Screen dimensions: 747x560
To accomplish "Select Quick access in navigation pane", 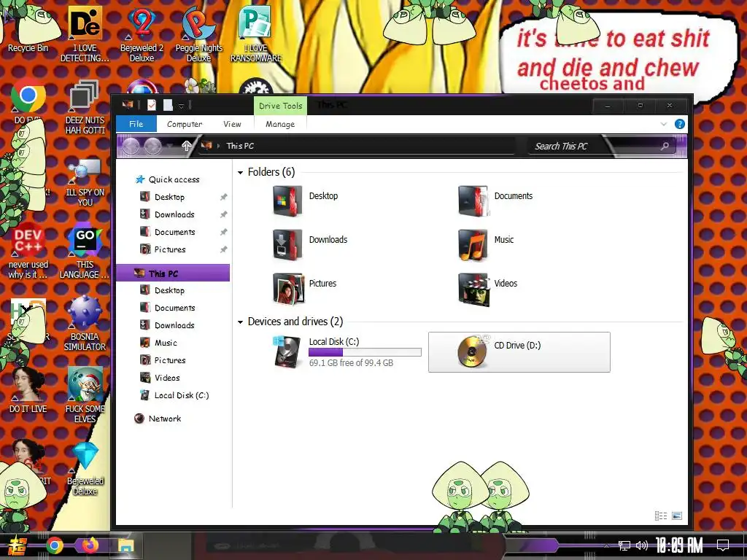I will (x=174, y=179).
